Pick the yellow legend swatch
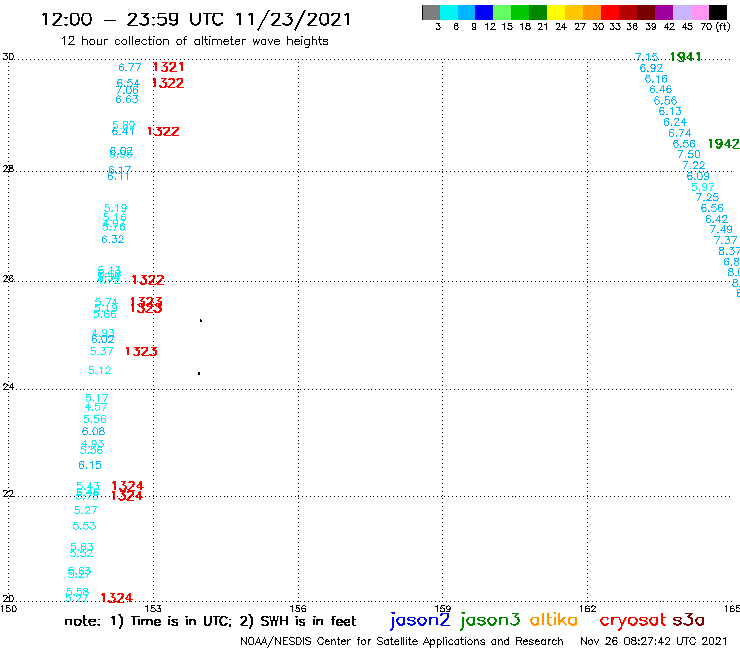The image size is (740, 650). [x=556, y=12]
